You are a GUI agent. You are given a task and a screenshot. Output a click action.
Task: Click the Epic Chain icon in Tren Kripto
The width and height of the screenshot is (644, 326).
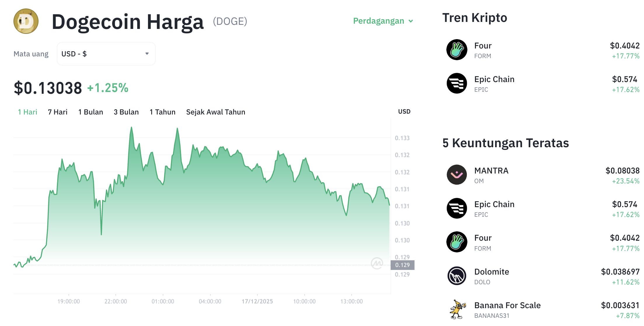pos(457,84)
